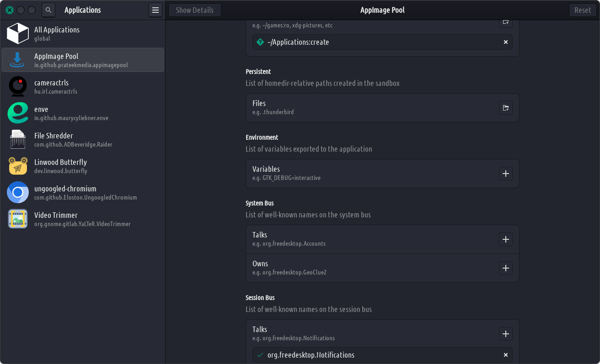Screen dimensions: 600x364
Task: Open the hamburger main menu
Action: [x=155, y=10]
